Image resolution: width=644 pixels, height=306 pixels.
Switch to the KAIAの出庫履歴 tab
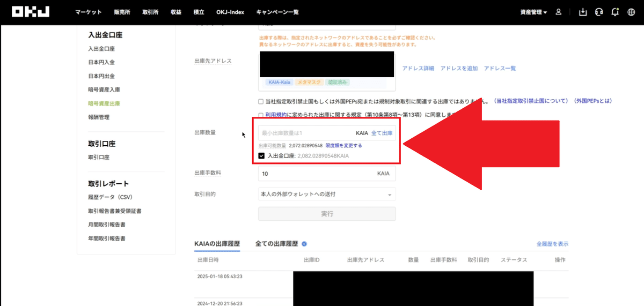pos(217,244)
